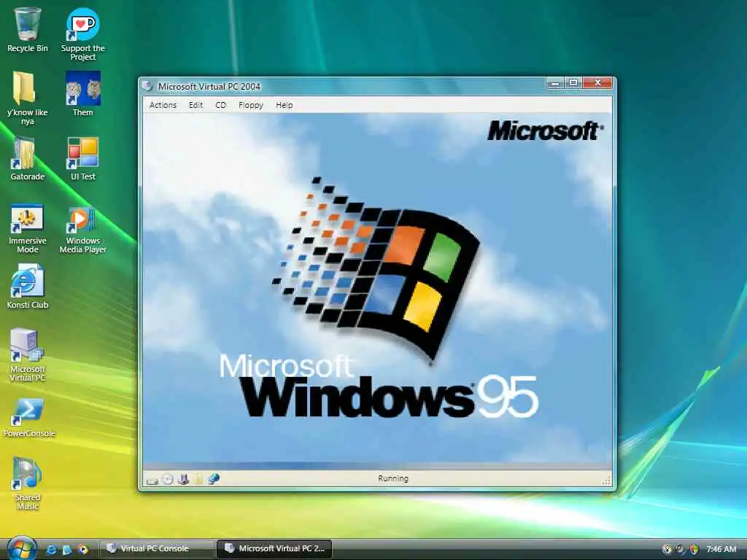Close the Microsoft Virtual PC 2004 window
The width and height of the screenshot is (747, 560).
pos(597,83)
